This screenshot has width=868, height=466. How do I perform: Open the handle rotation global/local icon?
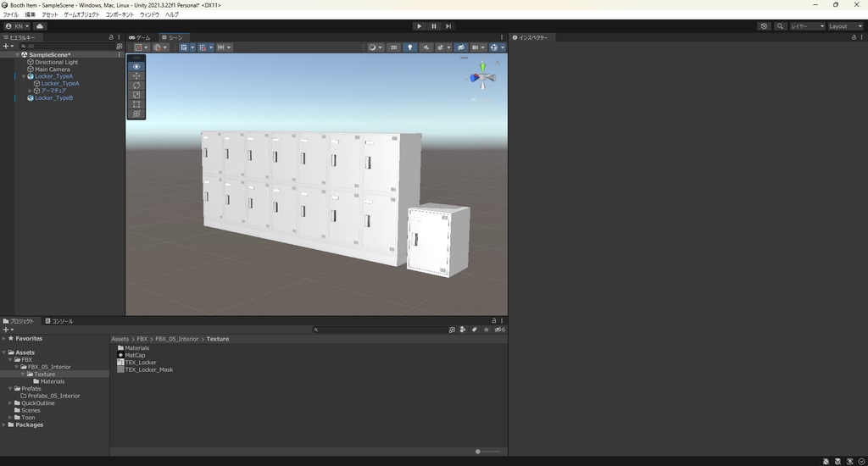click(160, 47)
